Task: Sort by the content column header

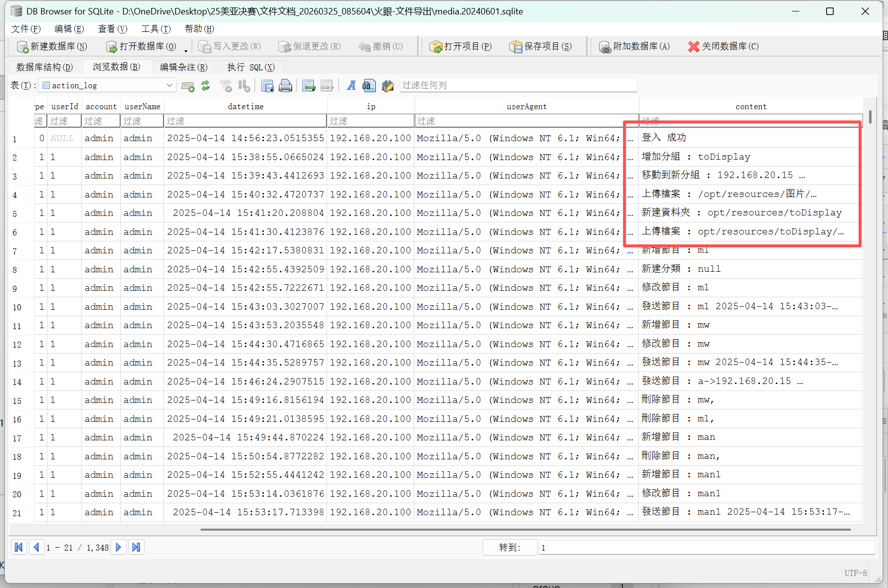Action: 750,107
